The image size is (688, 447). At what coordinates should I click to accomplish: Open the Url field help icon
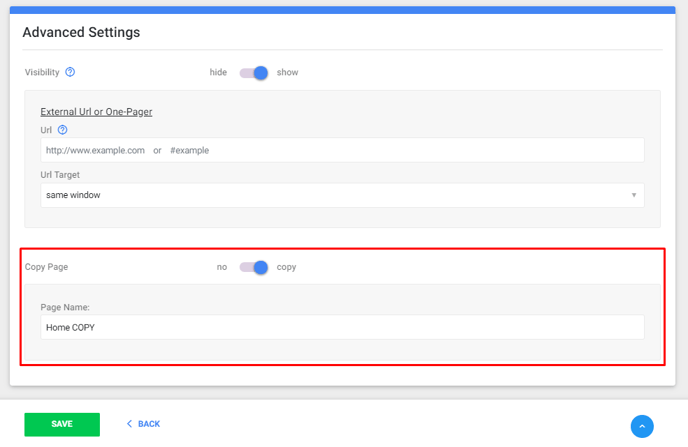[63, 130]
